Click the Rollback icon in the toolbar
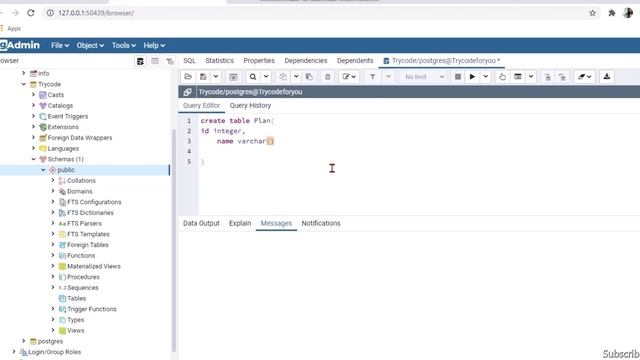Screen dimensions: 640x360 coord(562,77)
